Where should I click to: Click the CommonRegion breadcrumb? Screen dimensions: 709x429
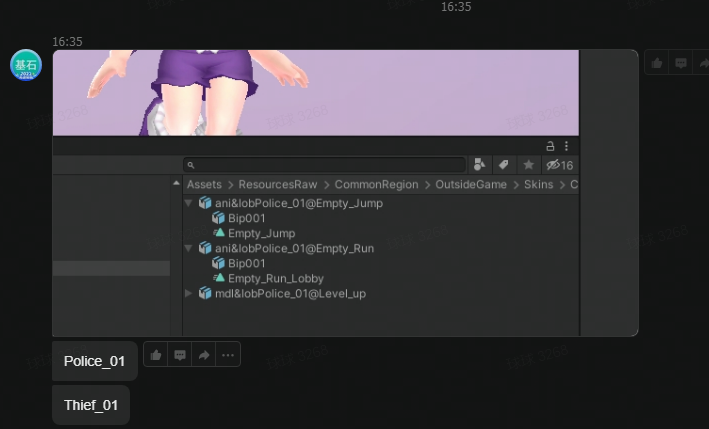pos(376,184)
